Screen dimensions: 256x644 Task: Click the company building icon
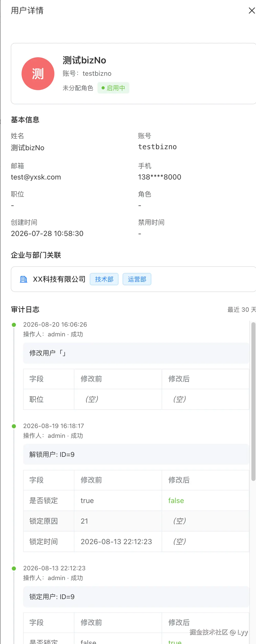click(24, 279)
